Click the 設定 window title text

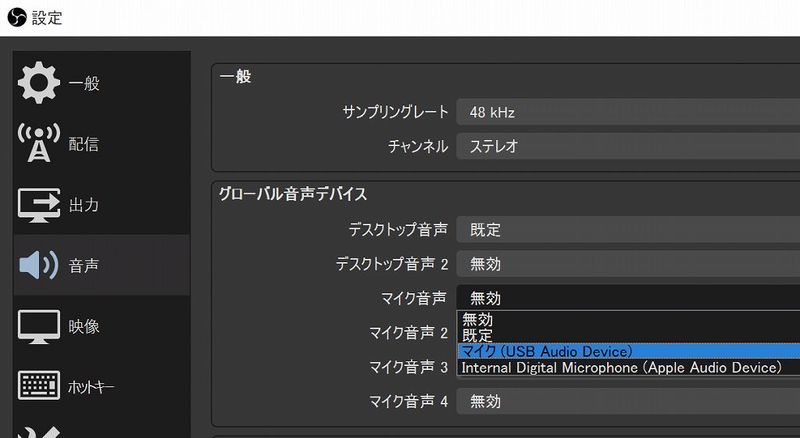(47, 18)
